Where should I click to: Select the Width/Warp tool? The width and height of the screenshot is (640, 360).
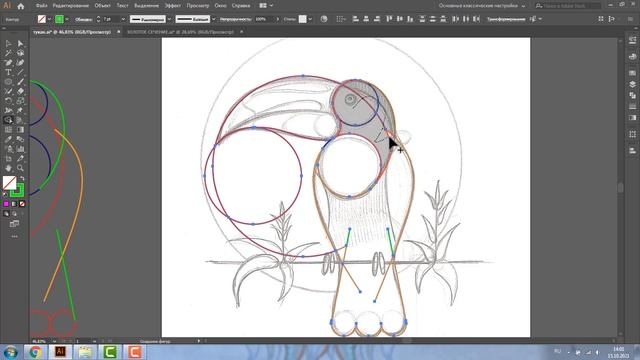tap(8, 110)
